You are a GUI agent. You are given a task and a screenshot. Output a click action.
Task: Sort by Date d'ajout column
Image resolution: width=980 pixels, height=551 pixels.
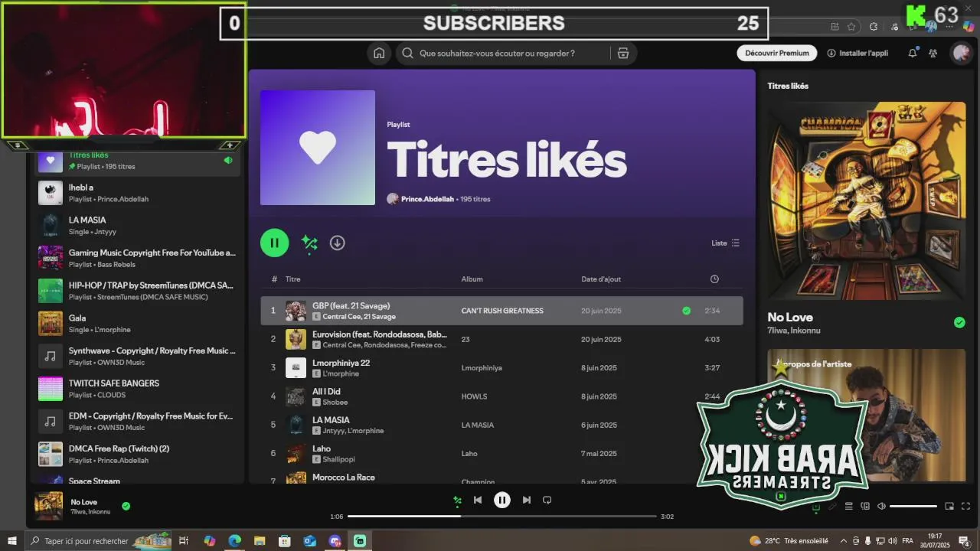tap(601, 279)
